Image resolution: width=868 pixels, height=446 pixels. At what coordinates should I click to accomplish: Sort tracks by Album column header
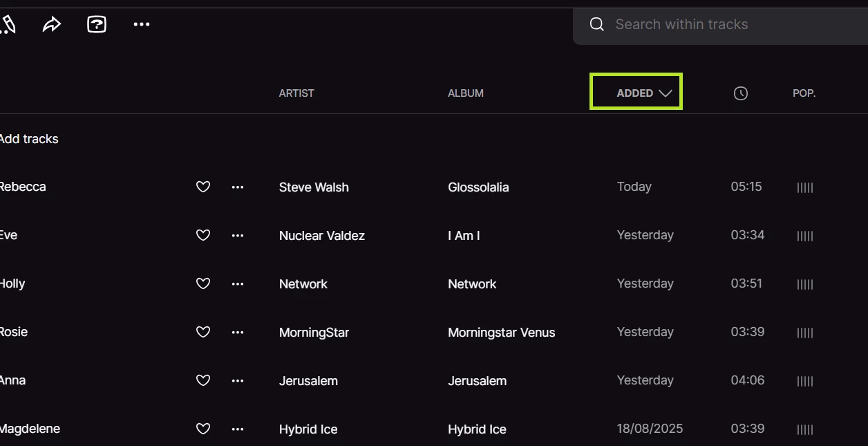pos(466,93)
